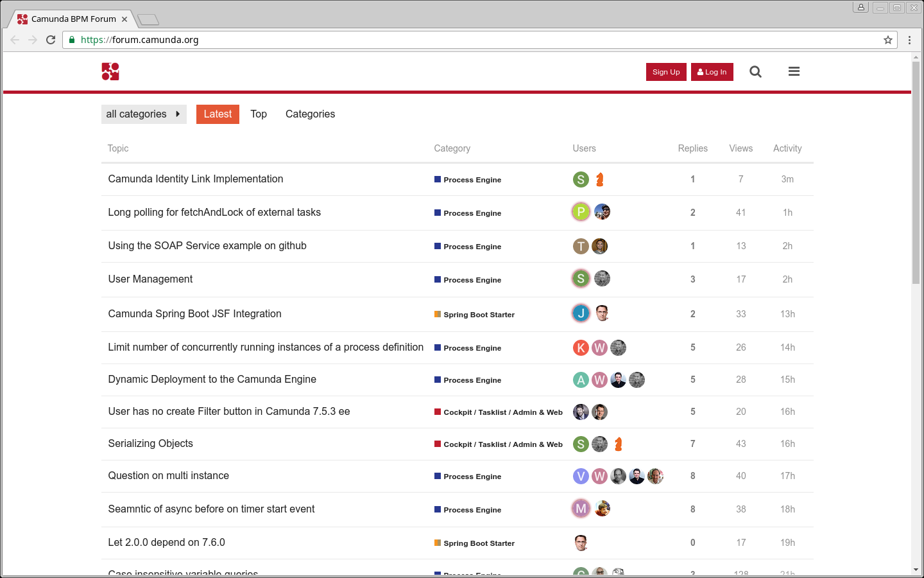The height and width of the screenshot is (578, 924).
Task: Open a new browser tab
Action: (x=148, y=20)
